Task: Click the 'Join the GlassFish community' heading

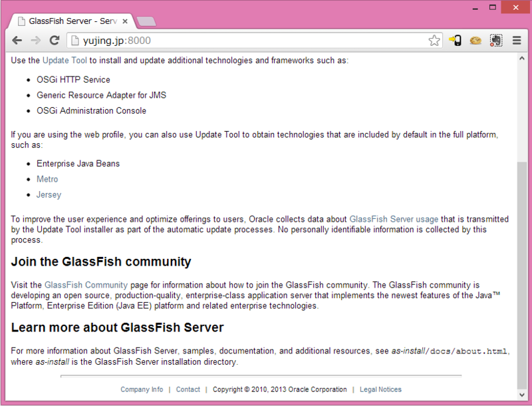Action: pyautogui.click(x=101, y=262)
